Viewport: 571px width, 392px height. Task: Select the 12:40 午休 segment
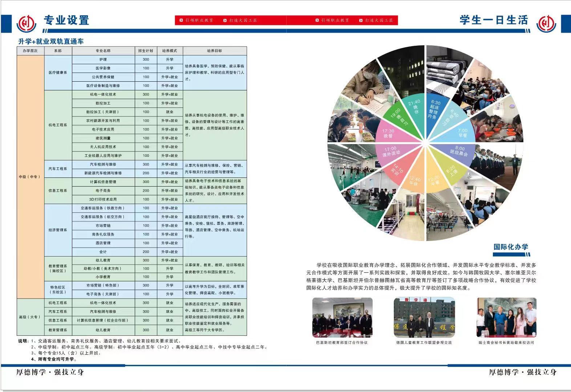pyautogui.click(x=415, y=178)
